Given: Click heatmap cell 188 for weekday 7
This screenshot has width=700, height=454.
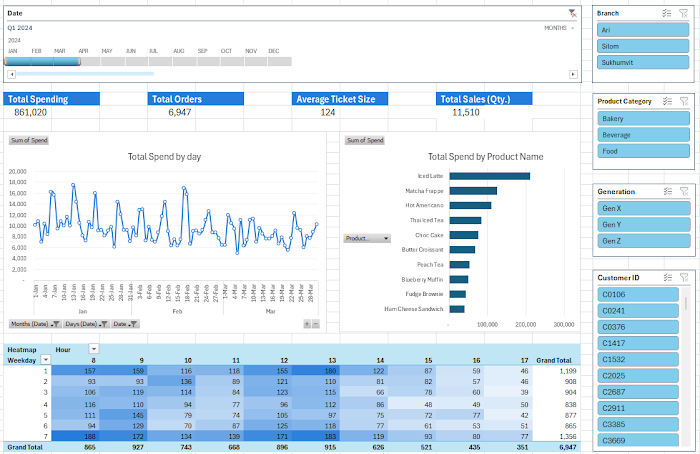Looking at the screenshot, I should tap(75, 437).
